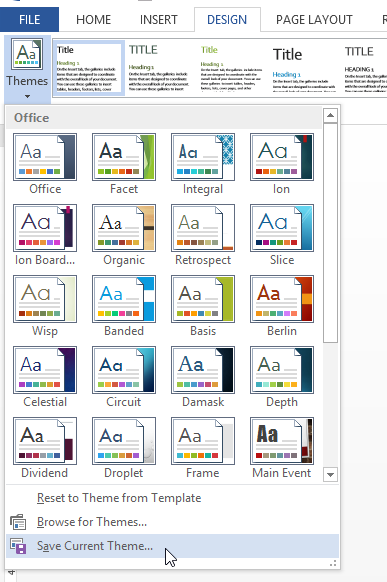The height and width of the screenshot is (582, 387).
Task: Choose the Frame theme
Action: (203, 441)
